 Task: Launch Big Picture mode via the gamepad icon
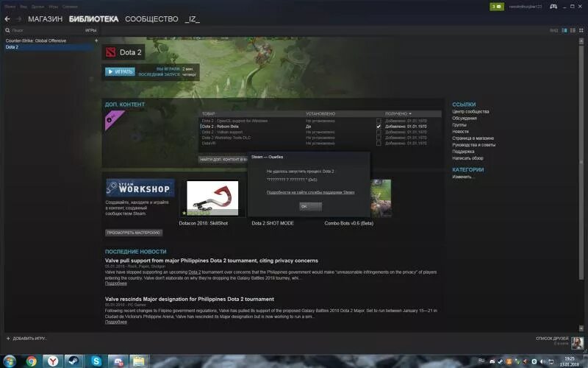pyautogui.click(x=553, y=7)
